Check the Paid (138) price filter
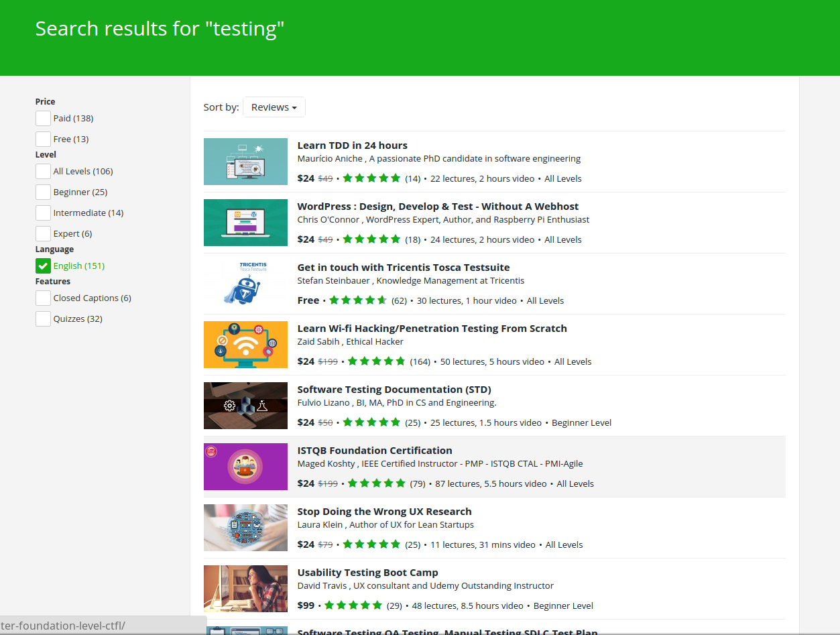Viewport: 840px width, 635px height. [x=43, y=119]
